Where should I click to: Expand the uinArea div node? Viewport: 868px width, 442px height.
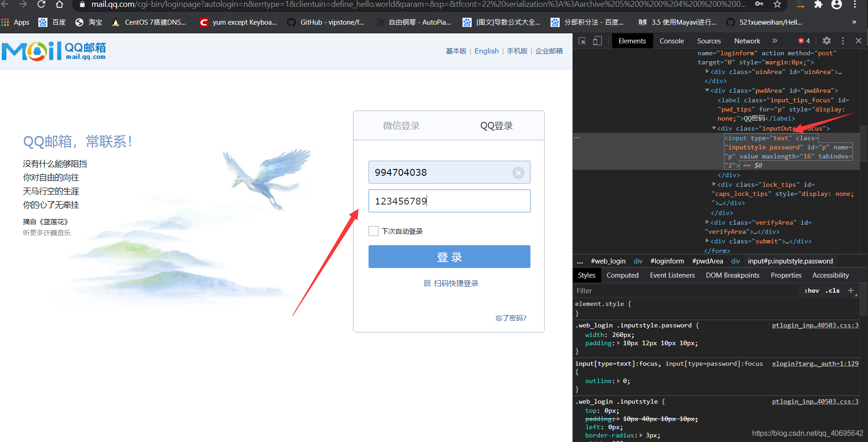point(707,71)
